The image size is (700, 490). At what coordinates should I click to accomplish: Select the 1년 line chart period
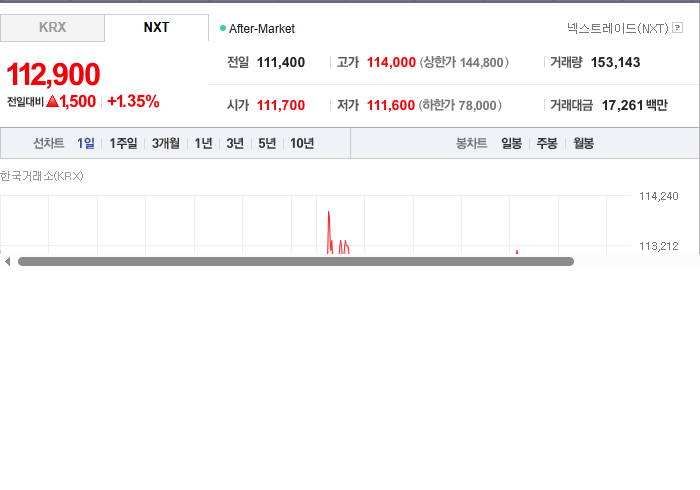tap(203, 143)
